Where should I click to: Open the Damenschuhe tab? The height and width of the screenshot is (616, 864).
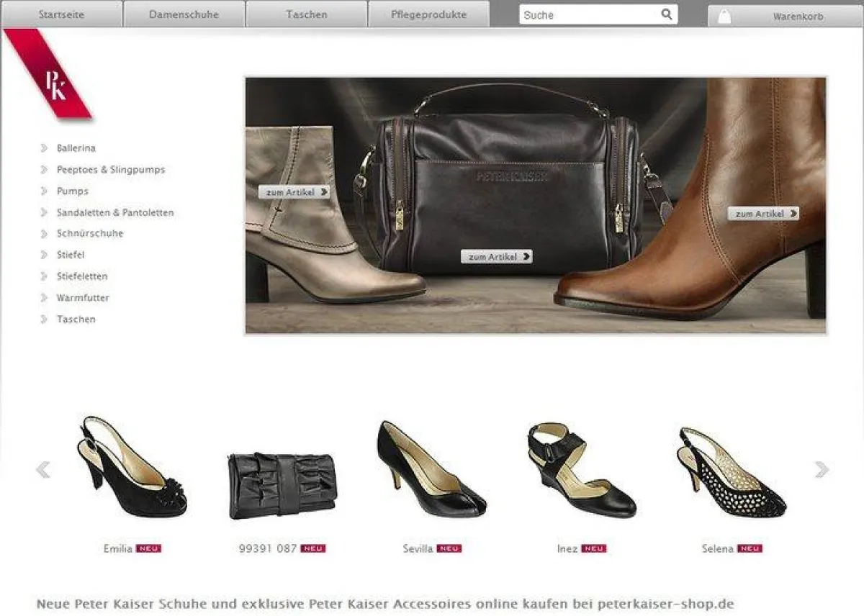[184, 14]
